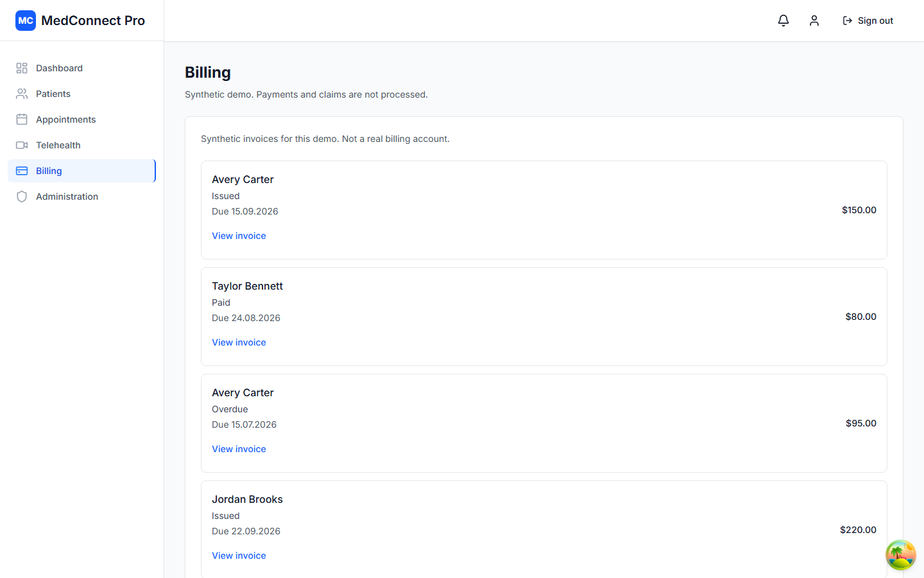
Task: Click Due 15.07.2026 date
Action: (244, 425)
